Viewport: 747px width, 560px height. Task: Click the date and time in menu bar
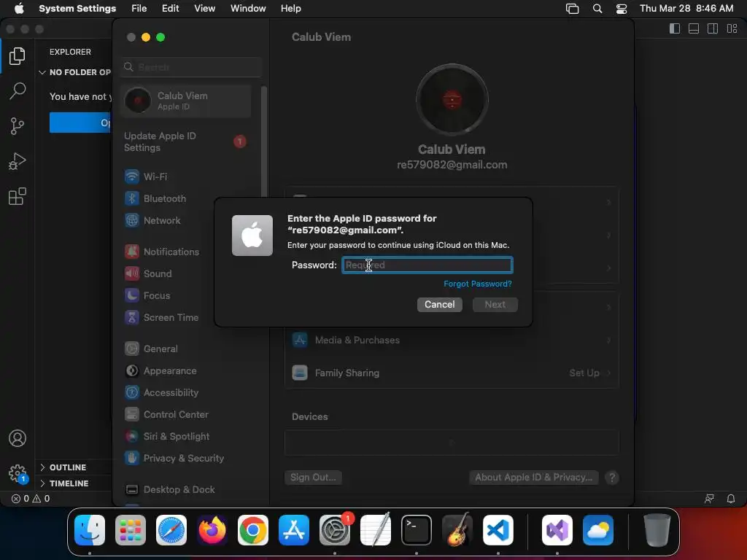[x=686, y=9]
